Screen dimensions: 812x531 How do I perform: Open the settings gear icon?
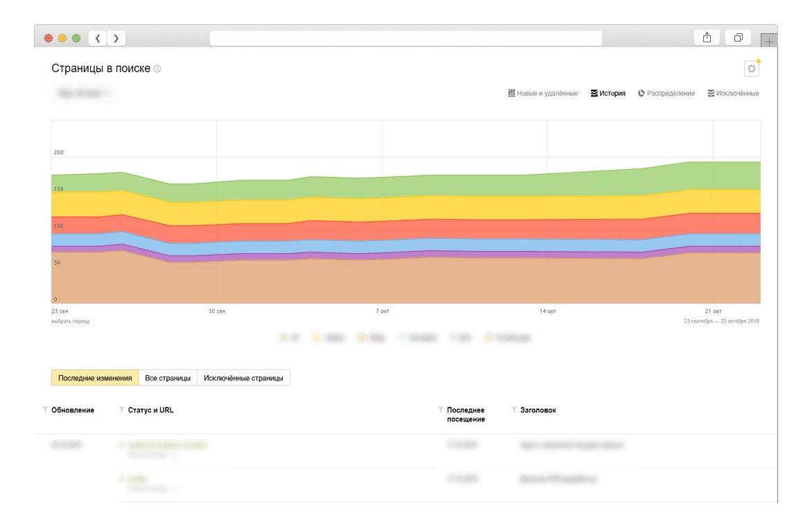click(x=751, y=69)
